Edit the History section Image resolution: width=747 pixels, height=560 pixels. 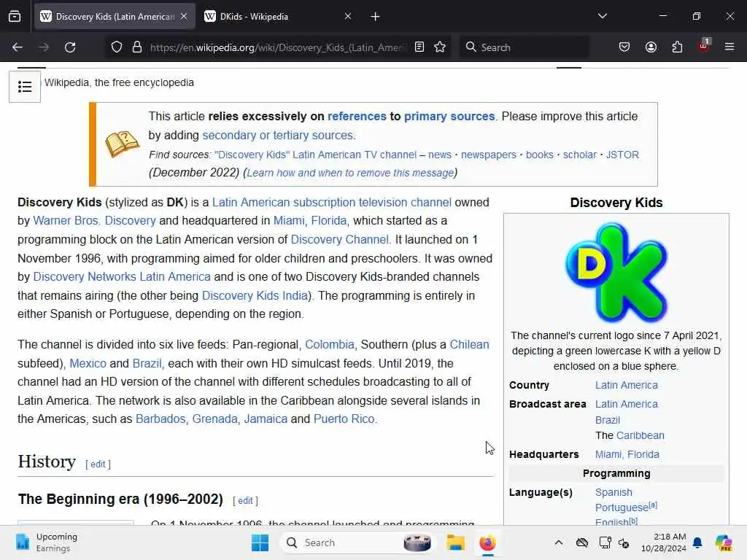(x=98, y=464)
